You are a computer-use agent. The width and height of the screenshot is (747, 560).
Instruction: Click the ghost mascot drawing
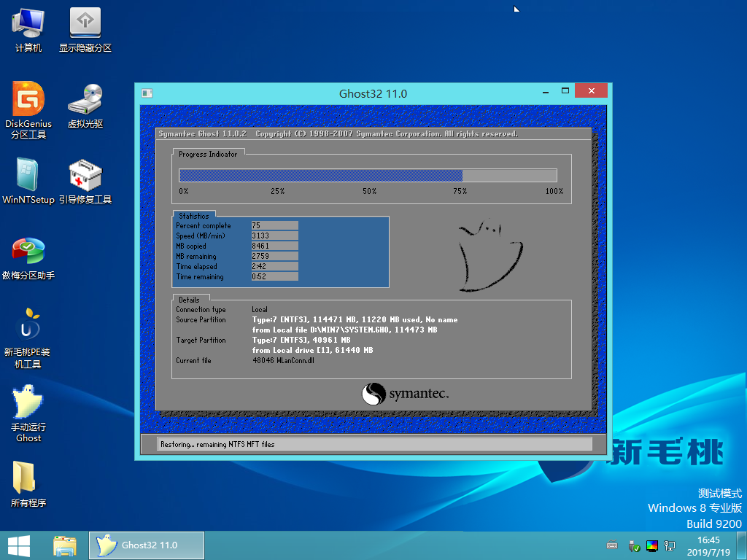[x=490, y=254]
